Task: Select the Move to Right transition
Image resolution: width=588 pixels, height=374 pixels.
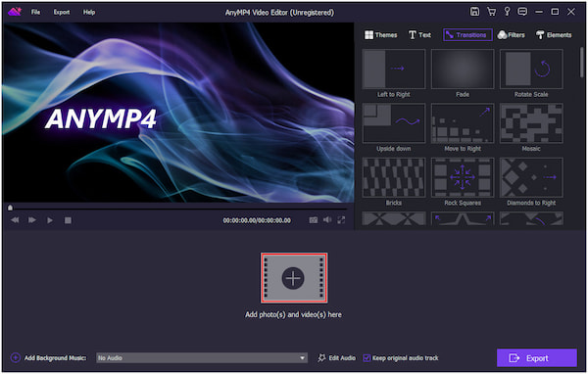Action: [x=463, y=123]
